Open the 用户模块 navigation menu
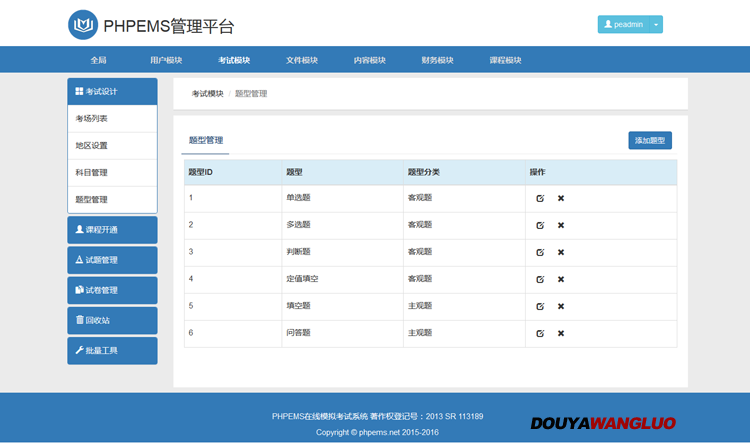The width and height of the screenshot is (750, 443). point(166,60)
